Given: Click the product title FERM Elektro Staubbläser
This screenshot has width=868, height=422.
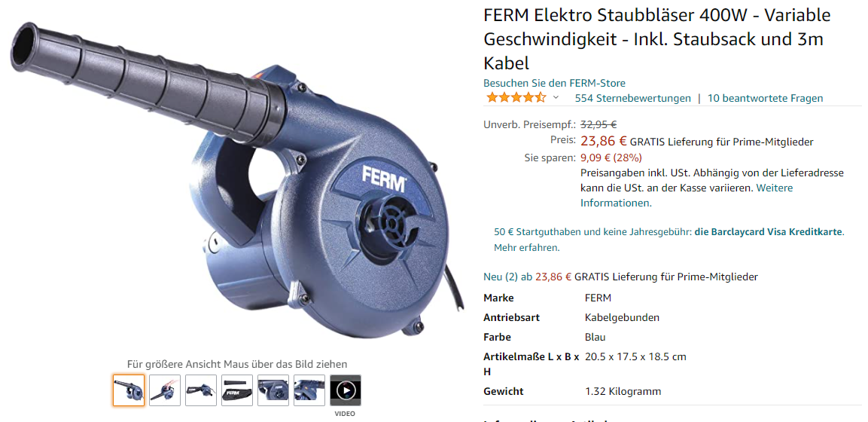Looking at the screenshot, I should coord(657,38).
